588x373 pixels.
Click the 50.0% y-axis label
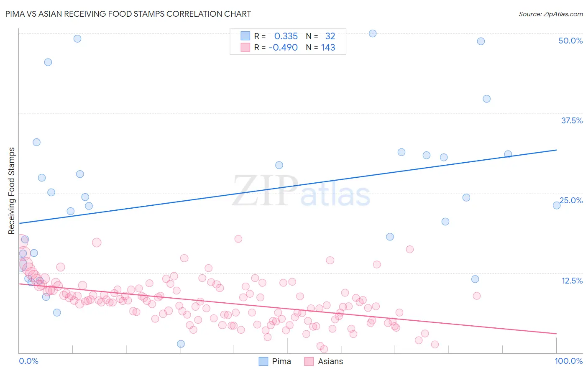(x=570, y=41)
